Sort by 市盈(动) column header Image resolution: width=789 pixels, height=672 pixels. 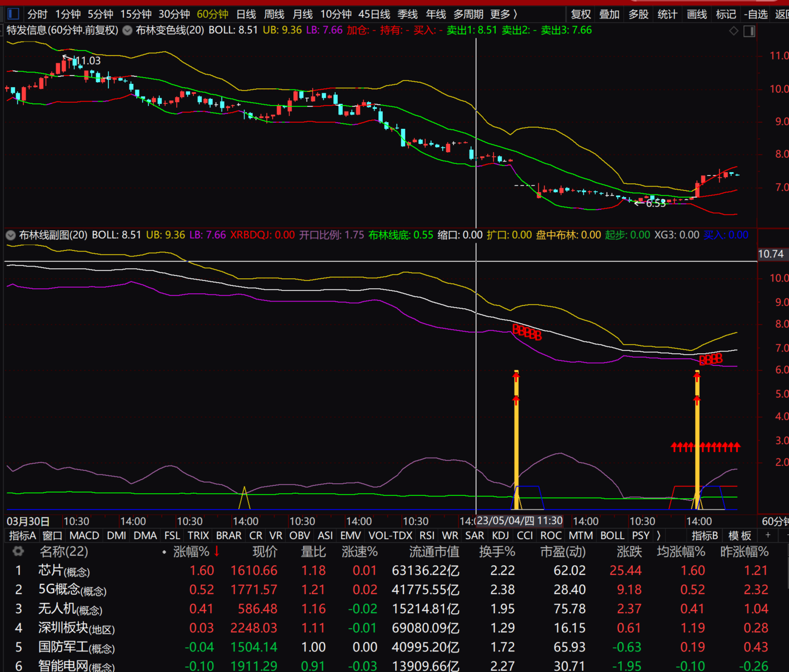click(563, 551)
